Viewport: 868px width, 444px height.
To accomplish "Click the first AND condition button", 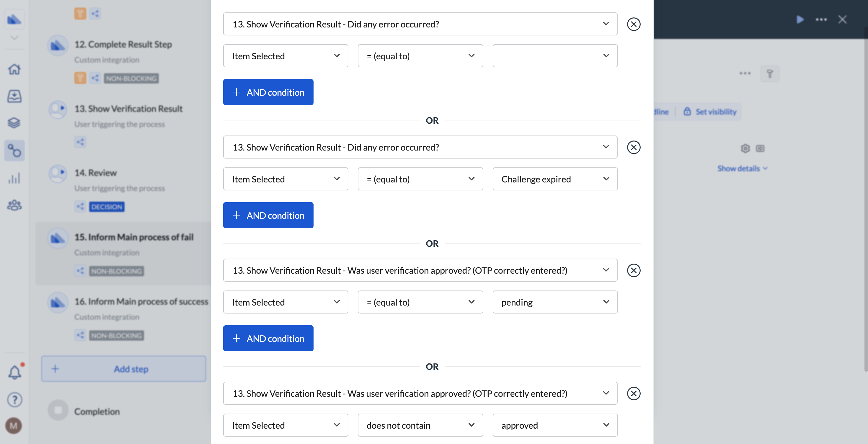I will pyautogui.click(x=268, y=92).
